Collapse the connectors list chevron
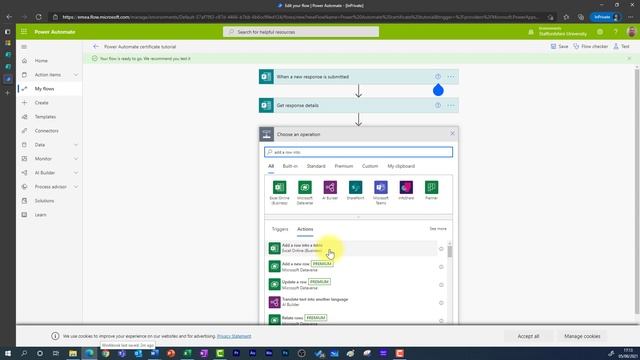The image size is (640, 360). click(x=358, y=217)
